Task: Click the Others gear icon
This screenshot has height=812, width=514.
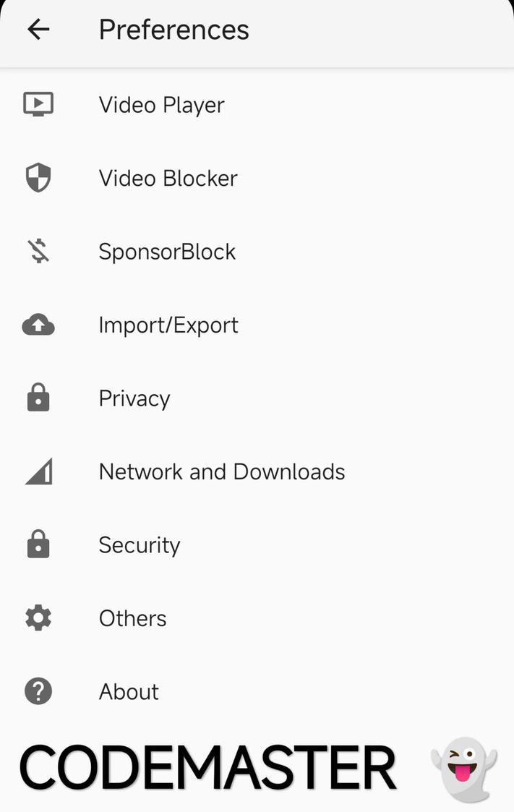Action: point(37,618)
